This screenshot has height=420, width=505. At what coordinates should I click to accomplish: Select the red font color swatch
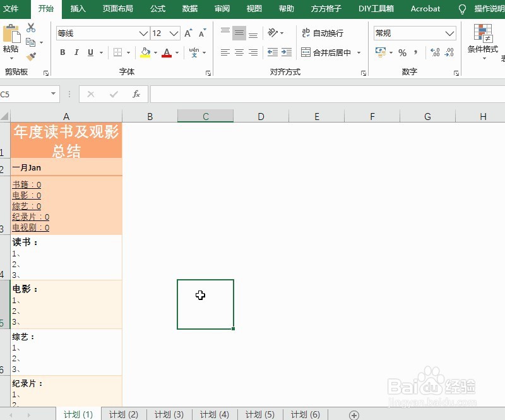pos(165,57)
